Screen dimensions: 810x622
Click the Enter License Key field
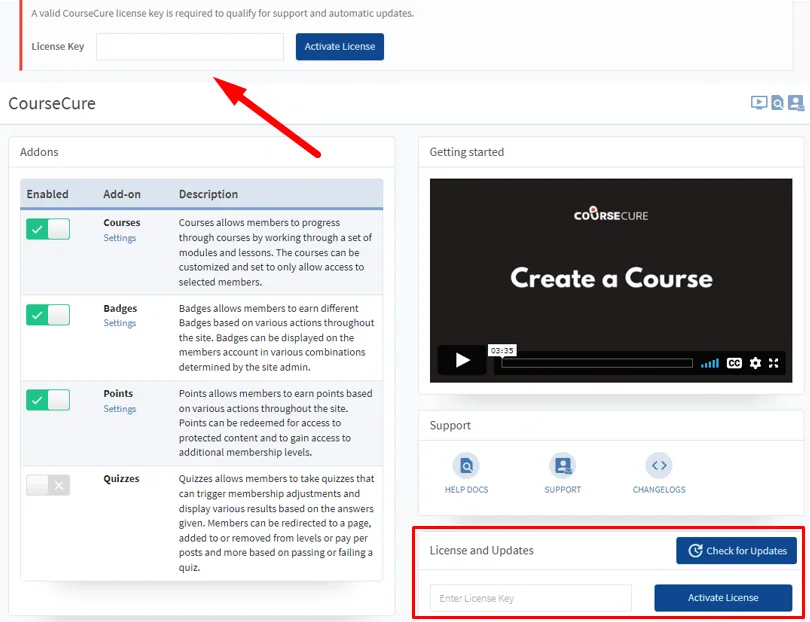(x=530, y=598)
